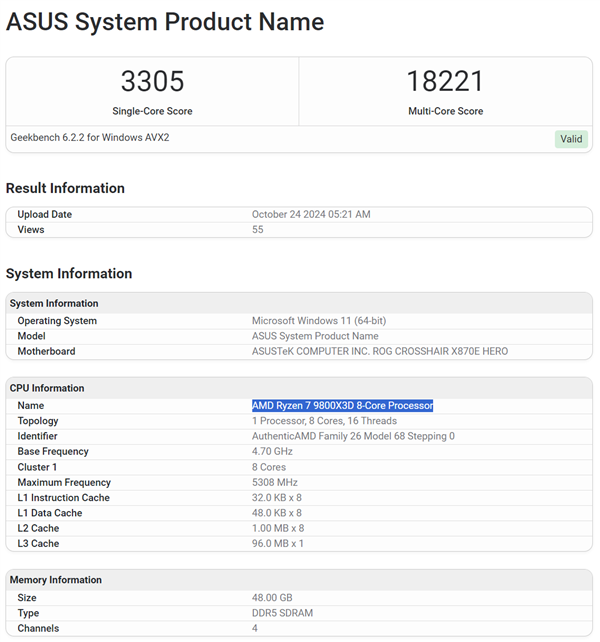Click the Geekbench 6.2.2 for Windows AVX2 text

(90, 137)
